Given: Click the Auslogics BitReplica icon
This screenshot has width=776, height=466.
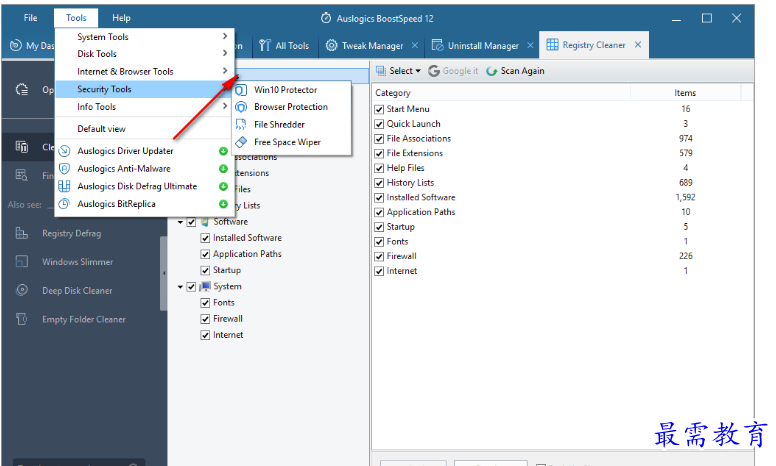Looking at the screenshot, I should [x=64, y=204].
